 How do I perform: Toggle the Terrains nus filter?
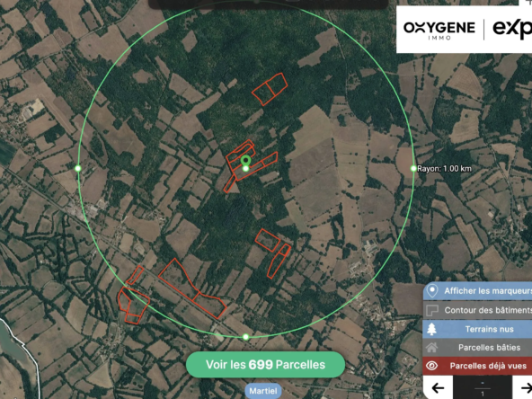(477, 329)
